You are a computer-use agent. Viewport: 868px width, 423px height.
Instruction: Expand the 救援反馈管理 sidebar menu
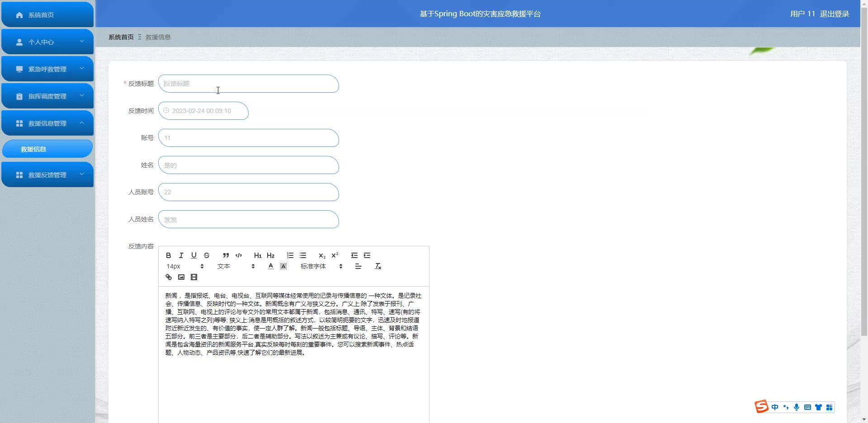coord(47,174)
